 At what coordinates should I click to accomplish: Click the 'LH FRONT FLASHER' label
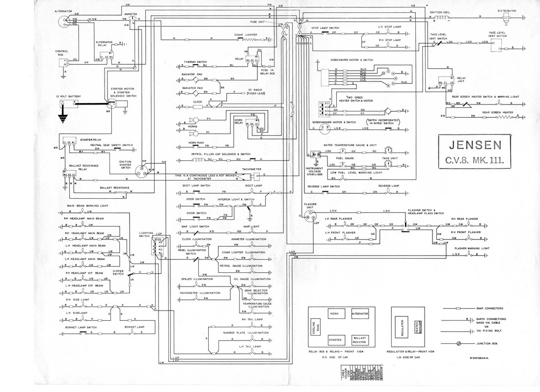340,233
